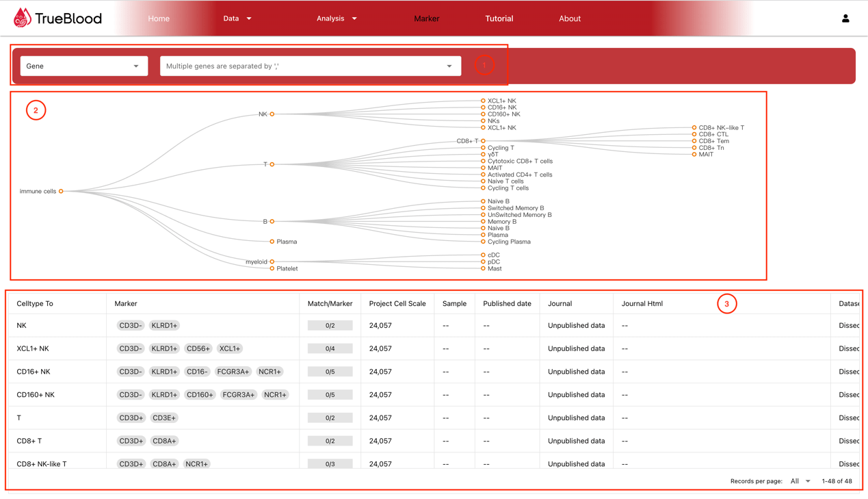868x499 pixels.
Task: Select the NKs tree leaf
Action: click(493, 121)
